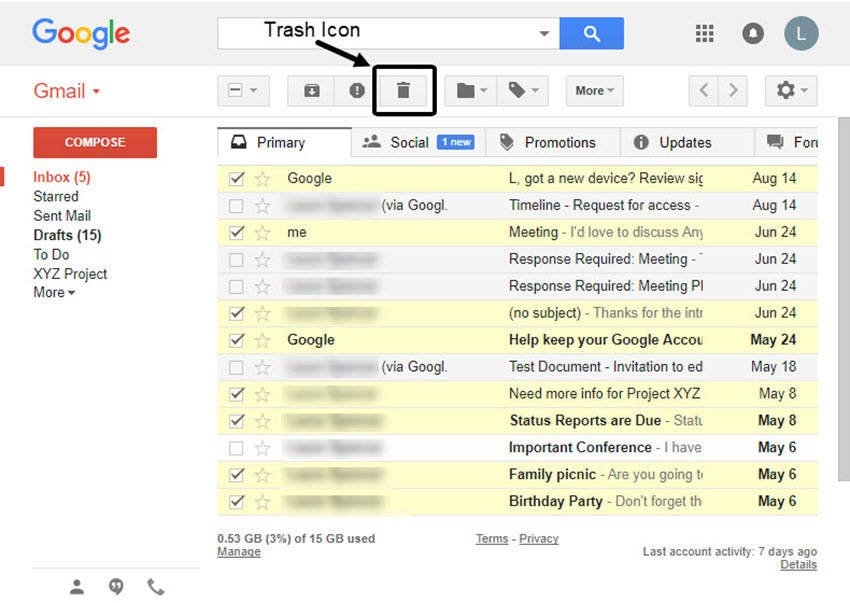
Task: Select the Archive icon in the toolbar
Action: (x=310, y=90)
